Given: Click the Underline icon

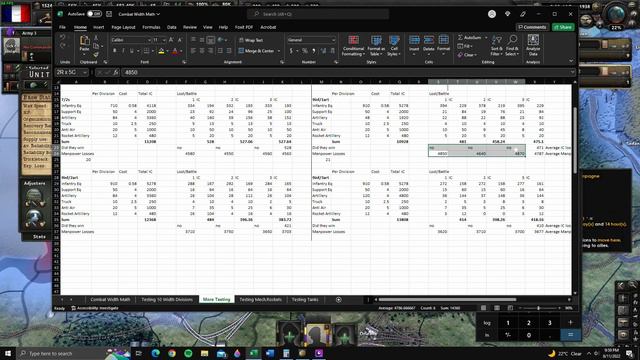Looking at the screenshot, I should click(131, 51).
